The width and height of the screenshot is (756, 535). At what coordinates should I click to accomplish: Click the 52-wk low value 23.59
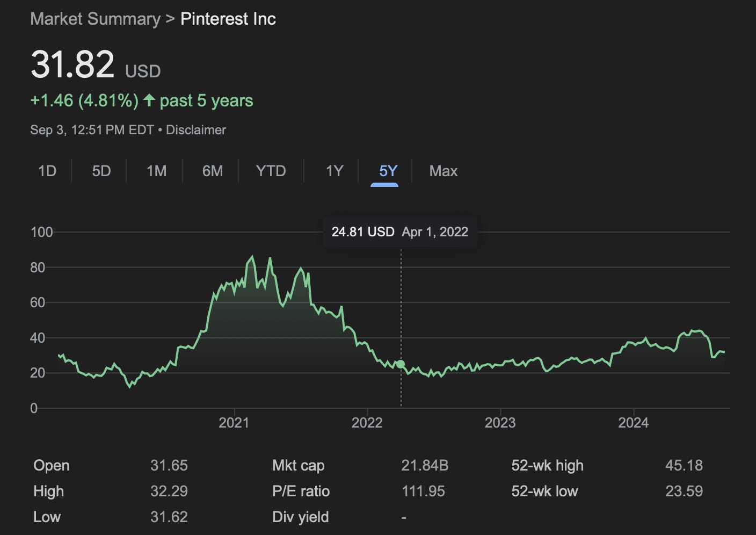pyautogui.click(x=684, y=491)
